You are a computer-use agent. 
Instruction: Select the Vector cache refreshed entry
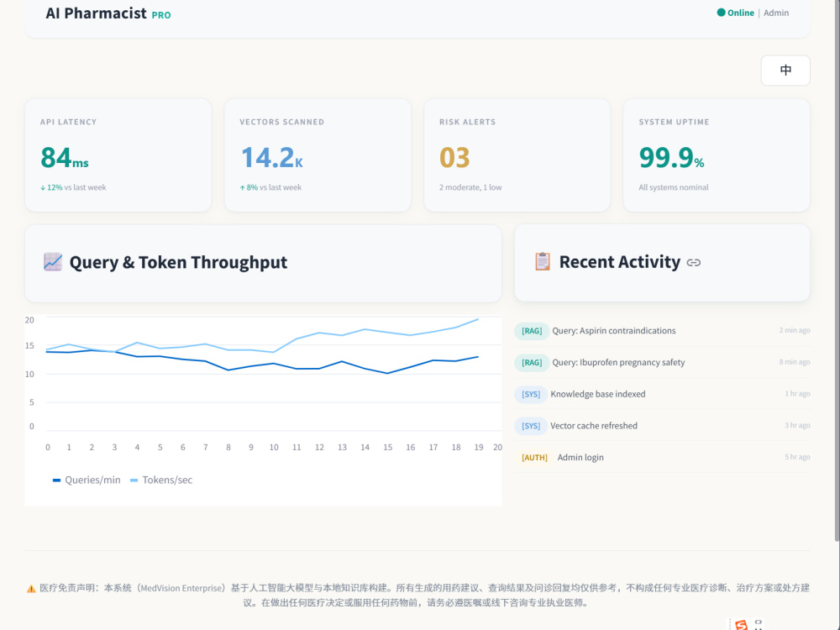(x=662, y=425)
